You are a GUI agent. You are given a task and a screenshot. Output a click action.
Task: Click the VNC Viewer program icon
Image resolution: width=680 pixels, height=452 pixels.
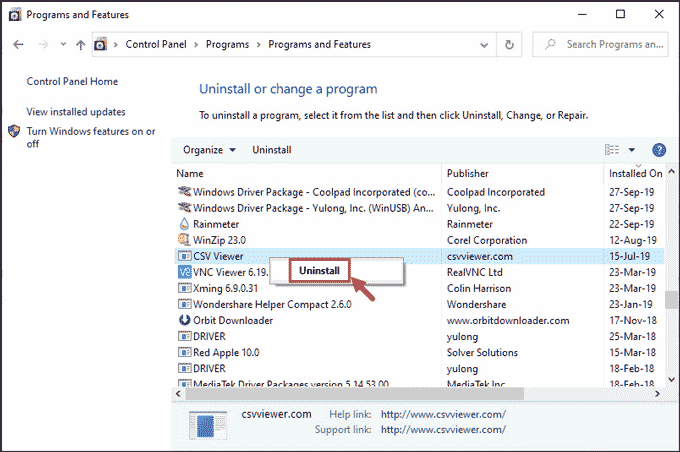184,272
